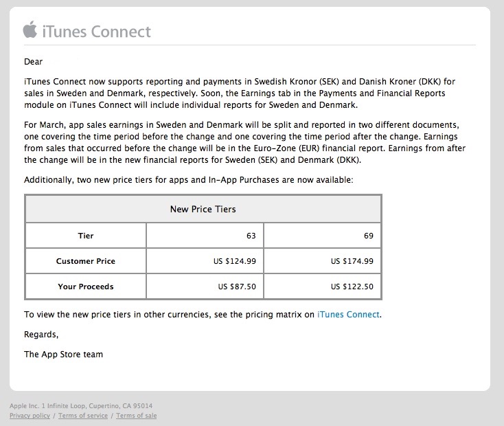Open the Privacy policy footer link
The height and width of the screenshot is (426, 504).
tap(30, 416)
